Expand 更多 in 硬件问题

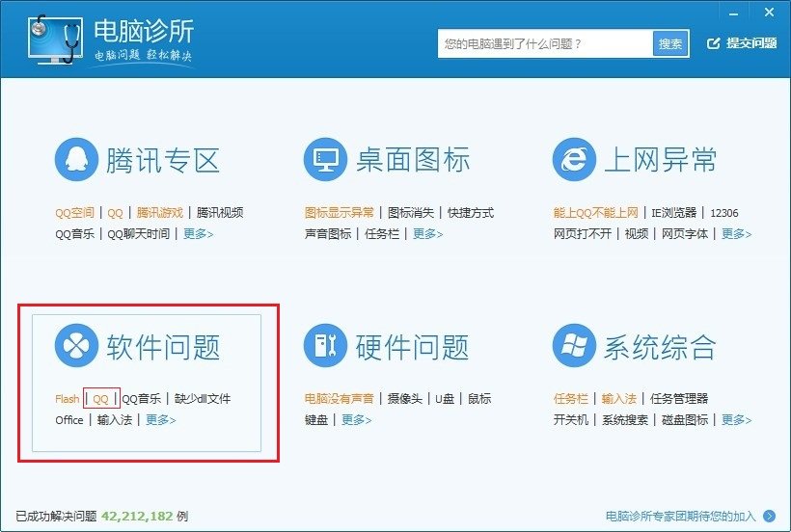point(356,419)
